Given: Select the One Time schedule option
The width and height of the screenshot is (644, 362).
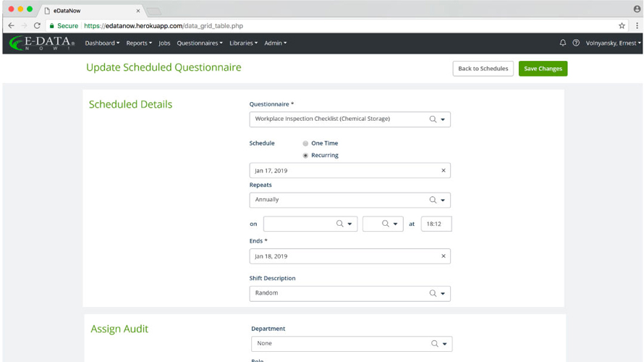Looking at the screenshot, I should click(305, 143).
